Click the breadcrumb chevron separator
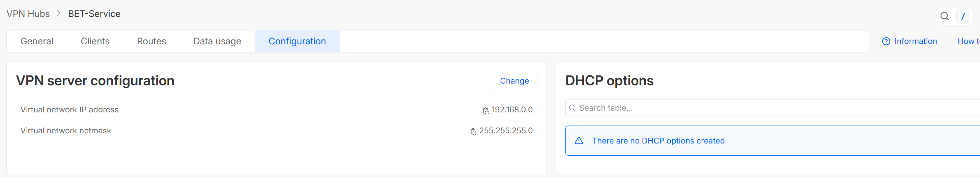 [x=59, y=14]
